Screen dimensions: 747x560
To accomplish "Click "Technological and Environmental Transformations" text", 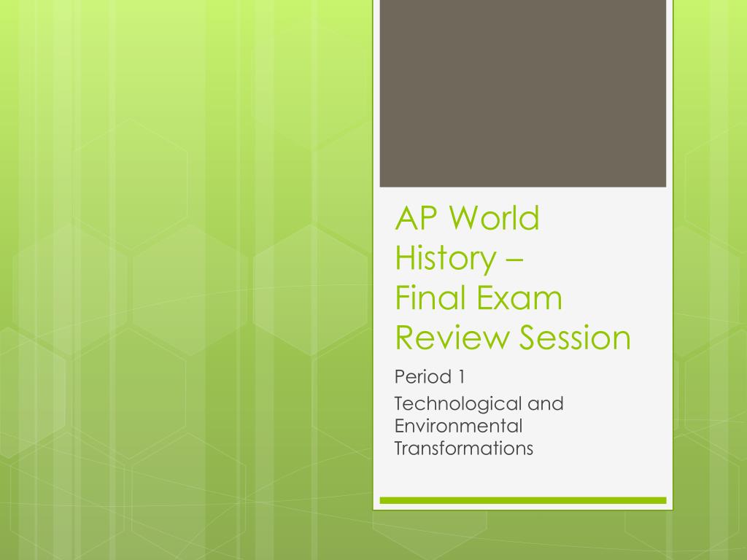I will (x=479, y=426).
